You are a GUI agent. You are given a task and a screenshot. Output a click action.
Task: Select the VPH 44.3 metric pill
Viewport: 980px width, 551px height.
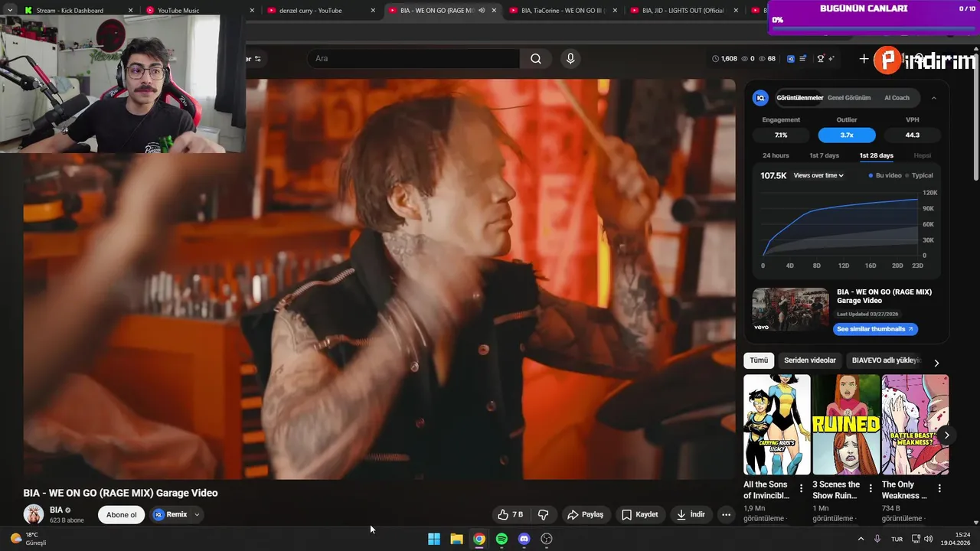(x=912, y=135)
